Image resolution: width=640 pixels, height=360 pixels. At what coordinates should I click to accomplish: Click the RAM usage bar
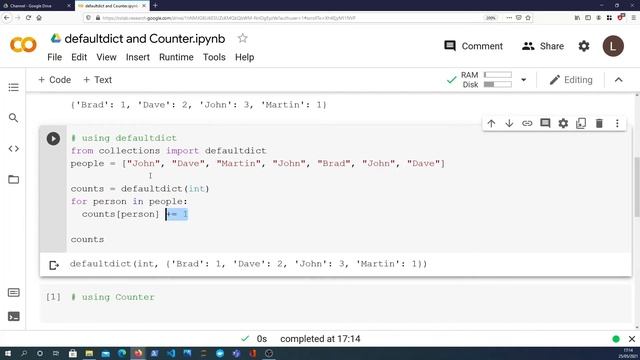tap(498, 75)
